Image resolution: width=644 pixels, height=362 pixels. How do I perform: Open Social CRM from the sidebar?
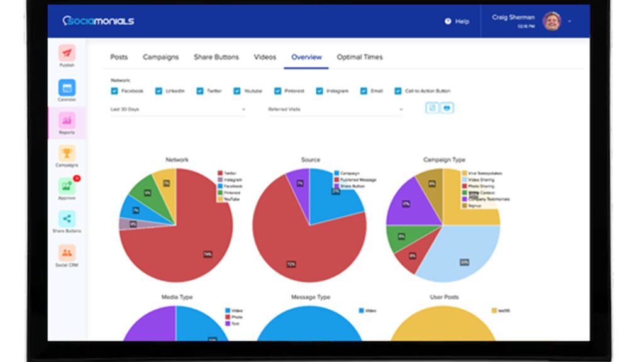click(67, 253)
